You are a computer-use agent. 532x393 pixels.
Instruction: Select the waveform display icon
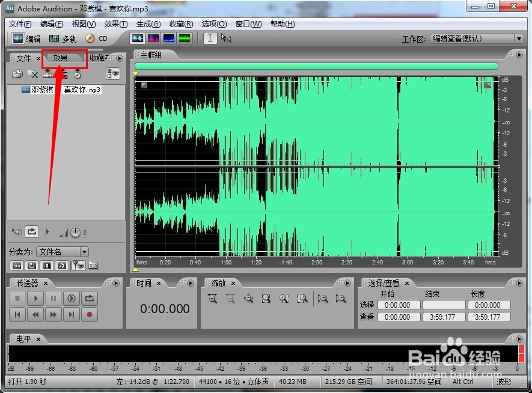tap(138, 38)
